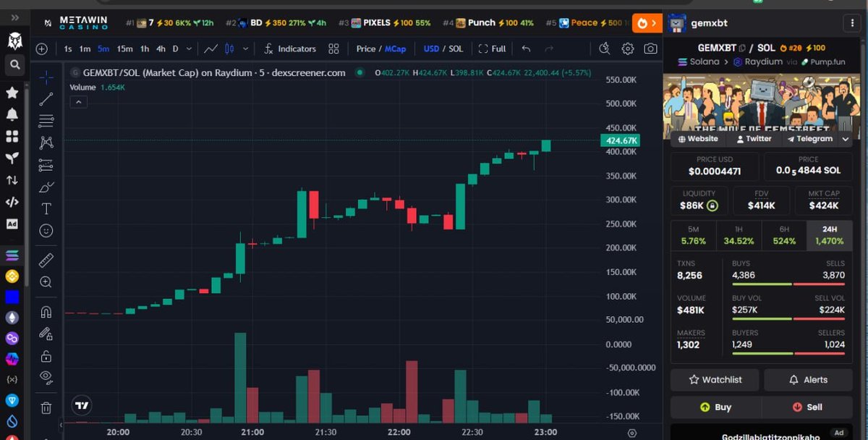Copy GEMXBT token address icon
Viewport: 868px width, 440px height.
741,48
